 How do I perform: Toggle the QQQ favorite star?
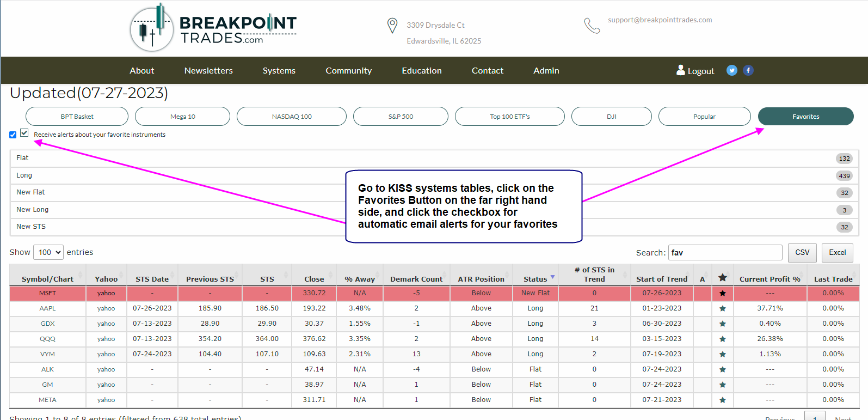(x=723, y=339)
